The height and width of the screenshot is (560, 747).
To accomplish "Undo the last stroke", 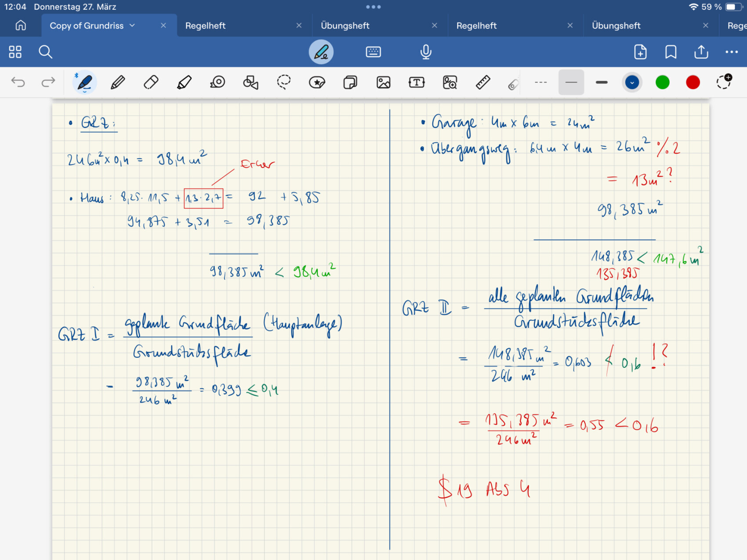I will (x=18, y=82).
